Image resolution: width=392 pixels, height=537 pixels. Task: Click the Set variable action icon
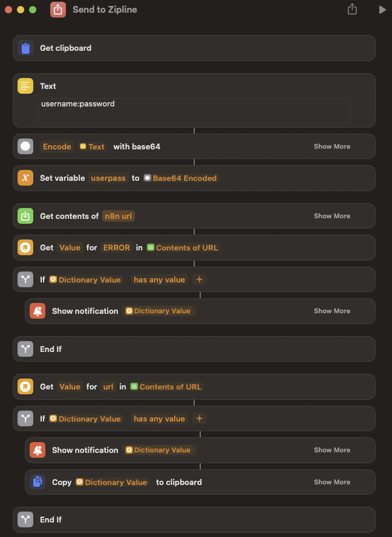click(25, 178)
